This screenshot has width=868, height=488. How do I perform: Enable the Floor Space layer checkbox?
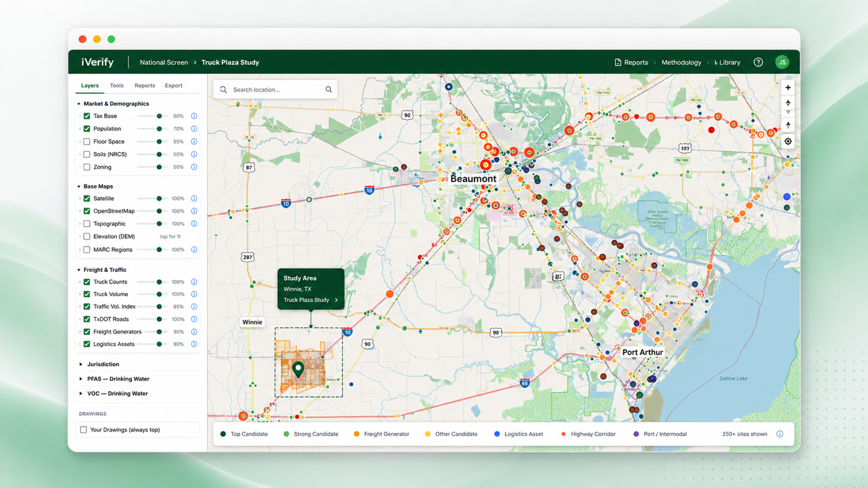coord(87,142)
